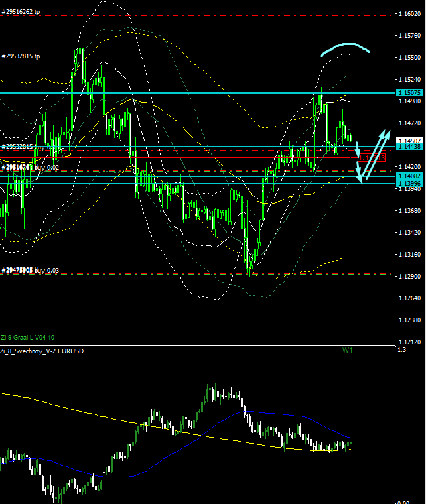Click the 1.14438 cyan price tag
This screenshot has height=504, width=426.
(x=409, y=146)
